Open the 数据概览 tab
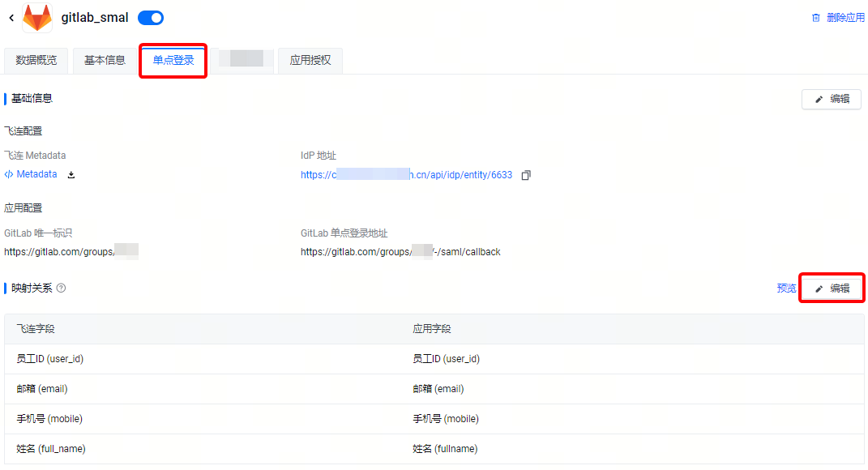The image size is (868, 470). [x=36, y=60]
